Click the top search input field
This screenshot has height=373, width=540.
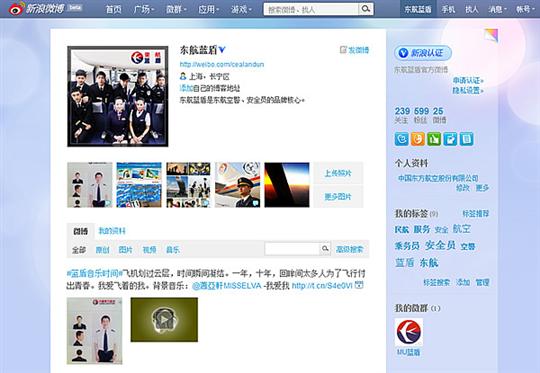[x=311, y=9]
